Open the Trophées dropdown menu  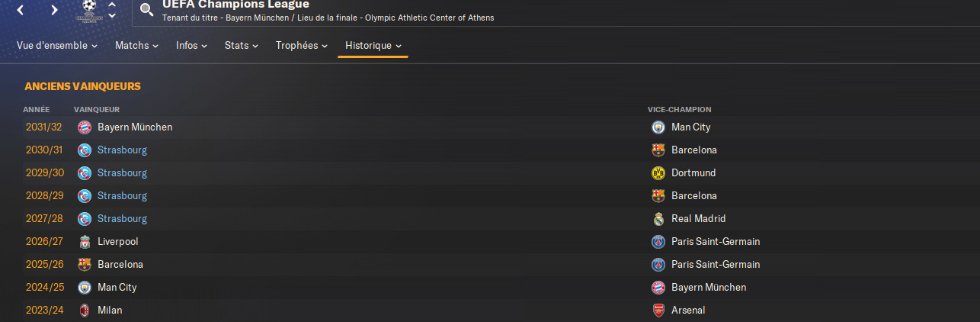(302, 46)
